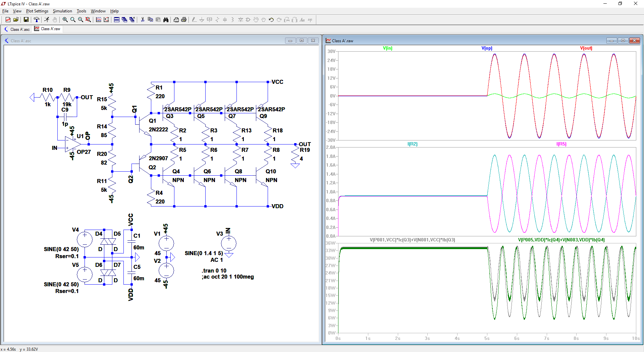Close the Class A'.raw plot window
This screenshot has height=352, width=644.
[x=634, y=41]
